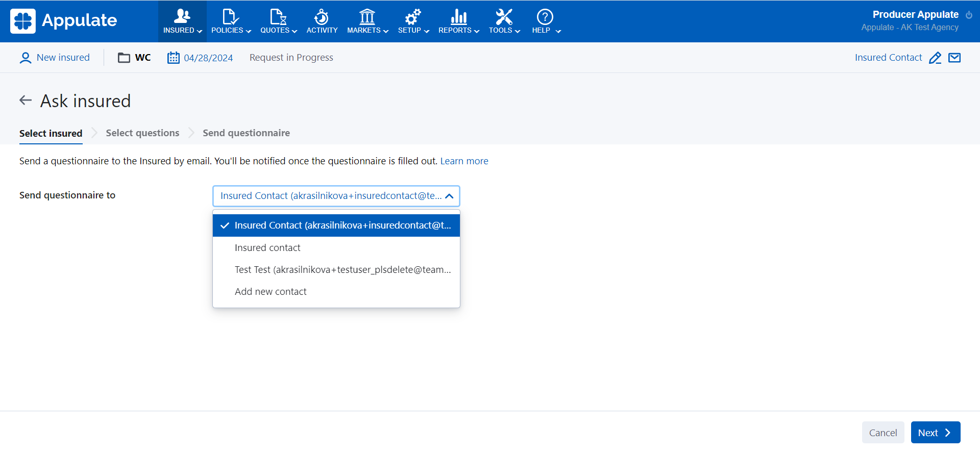The image size is (980, 454).
Task: Open the Insured navigation menu
Action: pyautogui.click(x=182, y=21)
